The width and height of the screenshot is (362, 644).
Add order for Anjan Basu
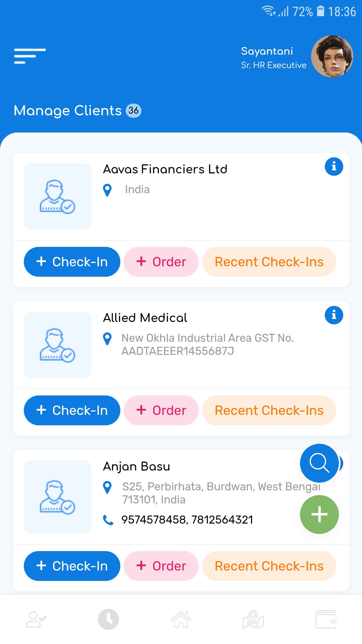[x=161, y=566]
